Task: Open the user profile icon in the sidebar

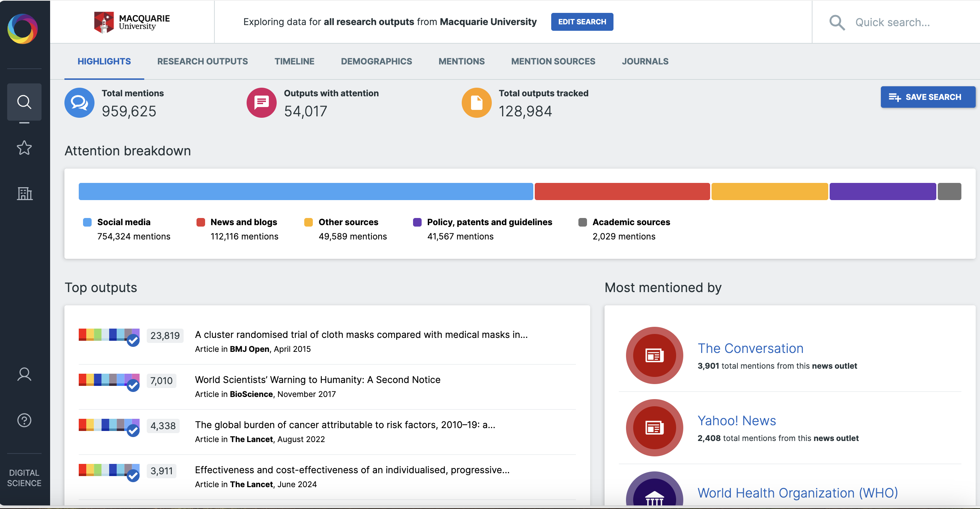Action: coord(24,375)
